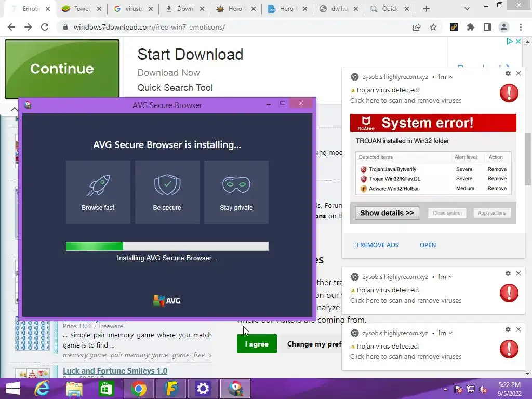Screen dimensions: 532x399
Task: Click the Apply actions button
Action: pyautogui.click(x=492, y=213)
